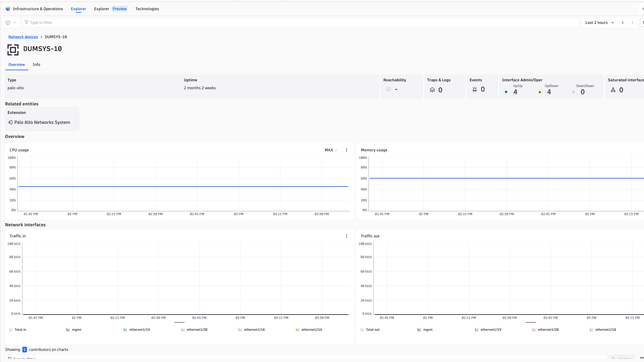
Task: Toggle ethernet1/18 series in Traffic in legend
Action: tap(252, 329)
